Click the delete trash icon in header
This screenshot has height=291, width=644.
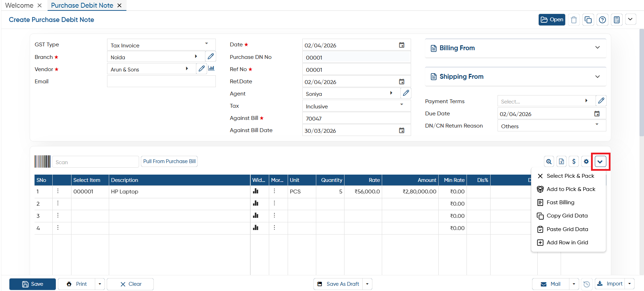pos(574,20)
